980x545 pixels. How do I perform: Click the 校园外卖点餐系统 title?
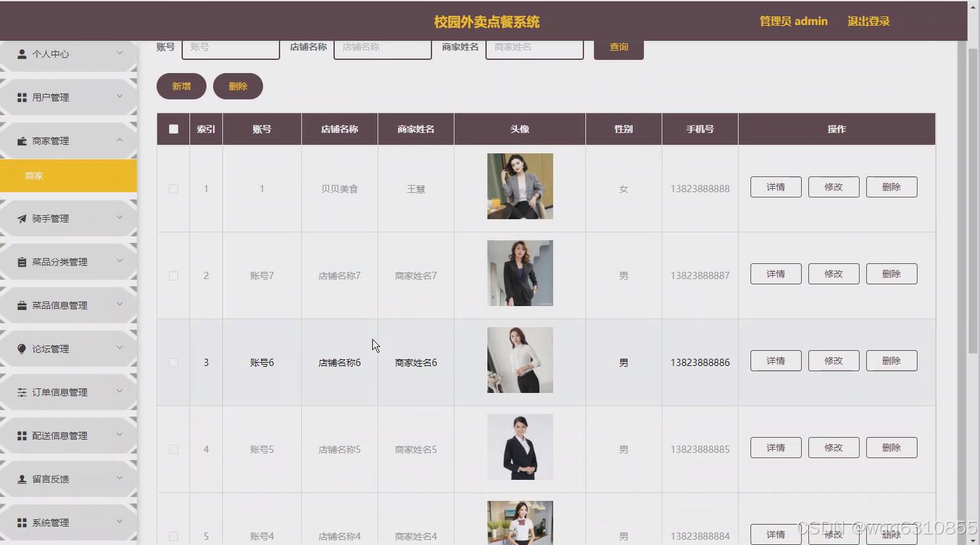pos(487,22)
